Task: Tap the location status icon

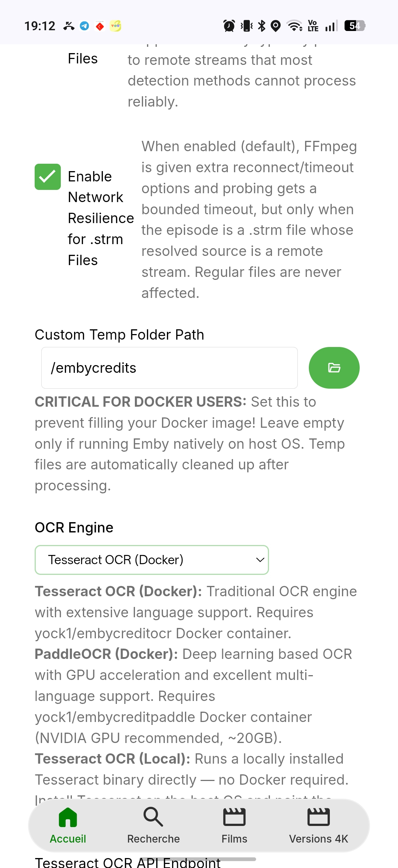Action: [276, 26]
